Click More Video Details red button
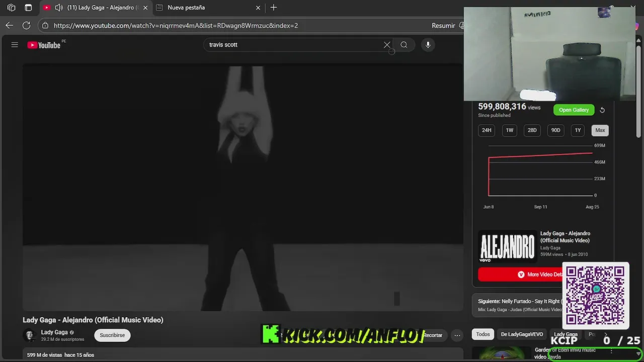The image size is (644, 362). click(521, 275)
